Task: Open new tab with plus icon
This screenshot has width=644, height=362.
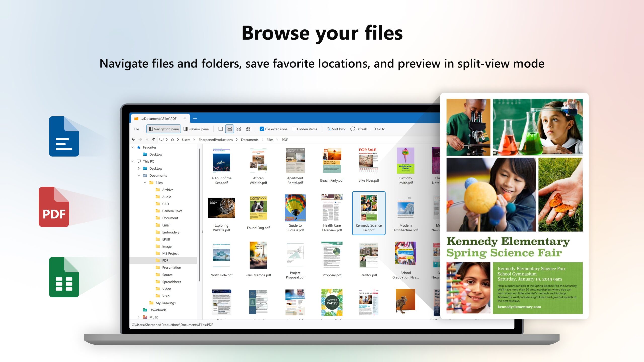Action: click(x=195, y=118)
